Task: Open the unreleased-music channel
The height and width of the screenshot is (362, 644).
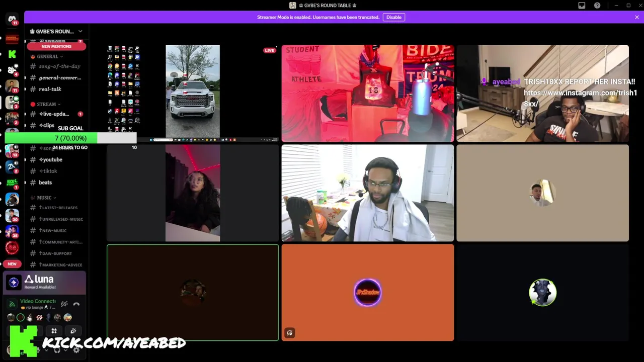Action: 56,219
